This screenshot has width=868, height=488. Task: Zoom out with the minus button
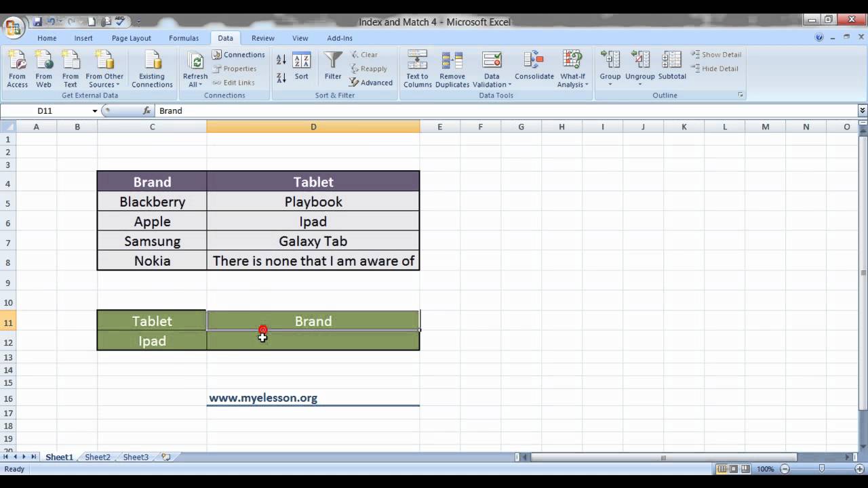(x=785, y=469)
